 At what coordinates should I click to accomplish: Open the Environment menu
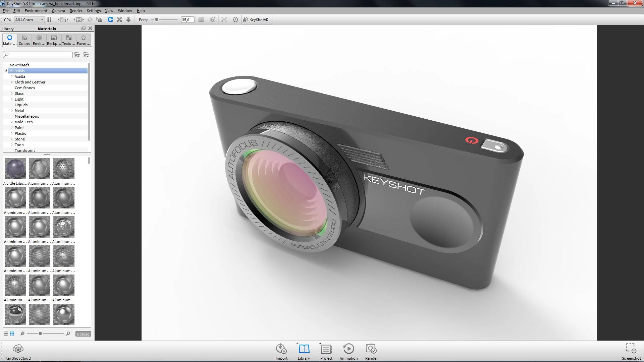click(36, 11)
